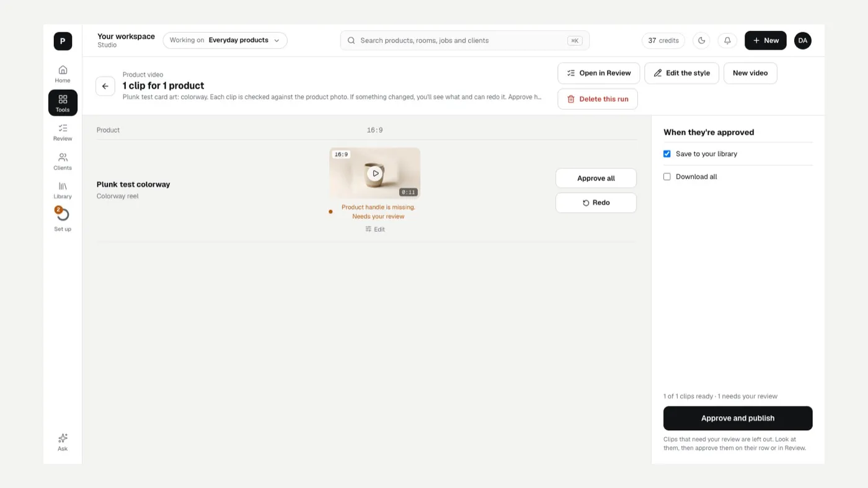Screen dimensions: 868x488
Task: Open the clip video thumbnail
Action: point(374,173)
